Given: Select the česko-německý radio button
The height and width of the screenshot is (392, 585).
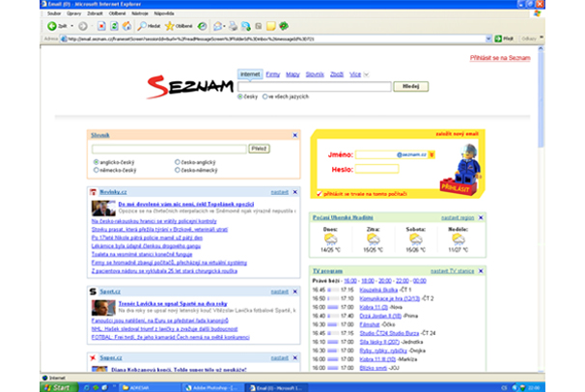Looking at the screenshot, I should tap(177, 169).
